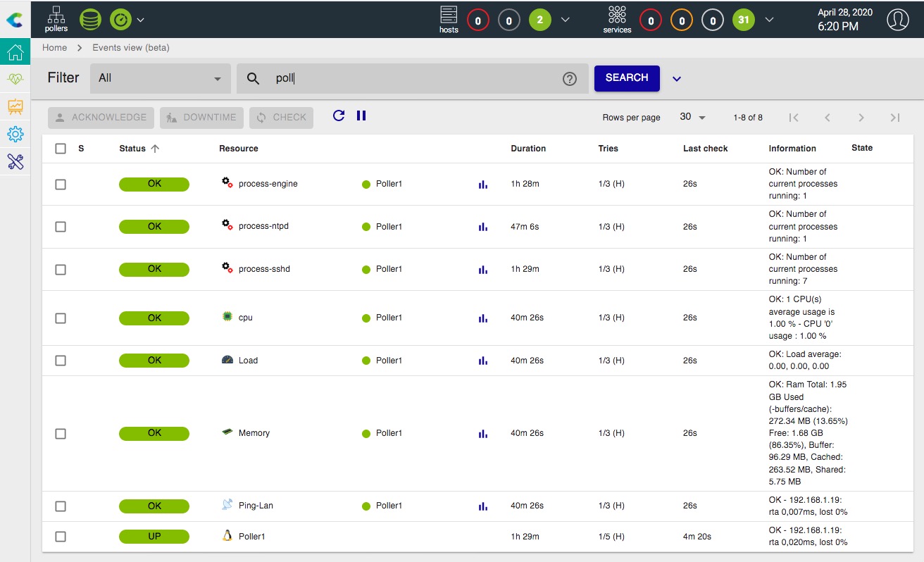Check the process-ntpd row checkbox
This screenshot has height=562, width=924.
click(x=61, y=227)
